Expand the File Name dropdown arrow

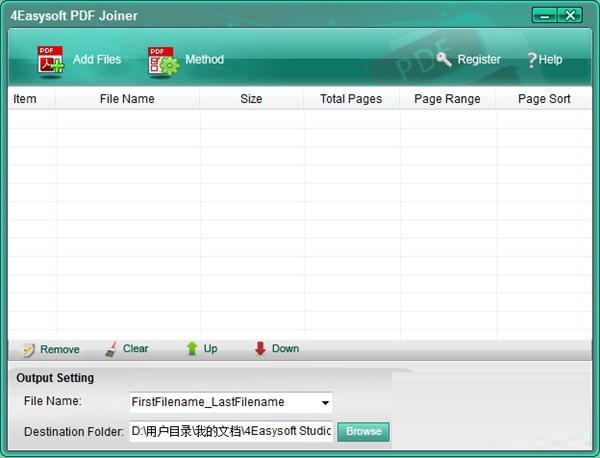[325, 403]
